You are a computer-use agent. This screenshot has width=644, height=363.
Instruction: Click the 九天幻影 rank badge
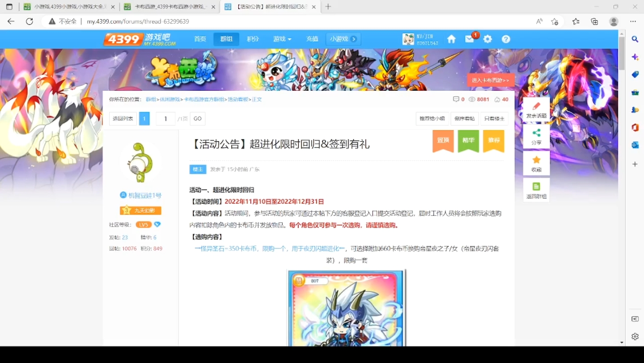(x=140, y=211)
